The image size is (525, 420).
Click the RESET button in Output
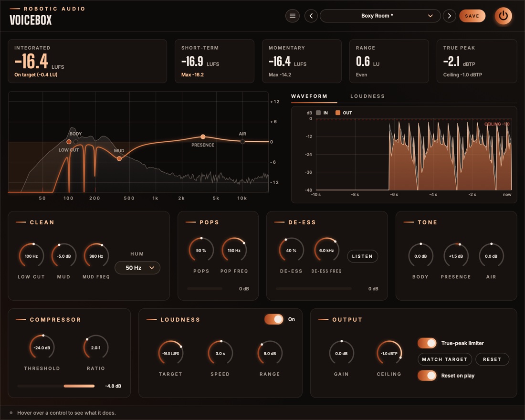[492, 359]
